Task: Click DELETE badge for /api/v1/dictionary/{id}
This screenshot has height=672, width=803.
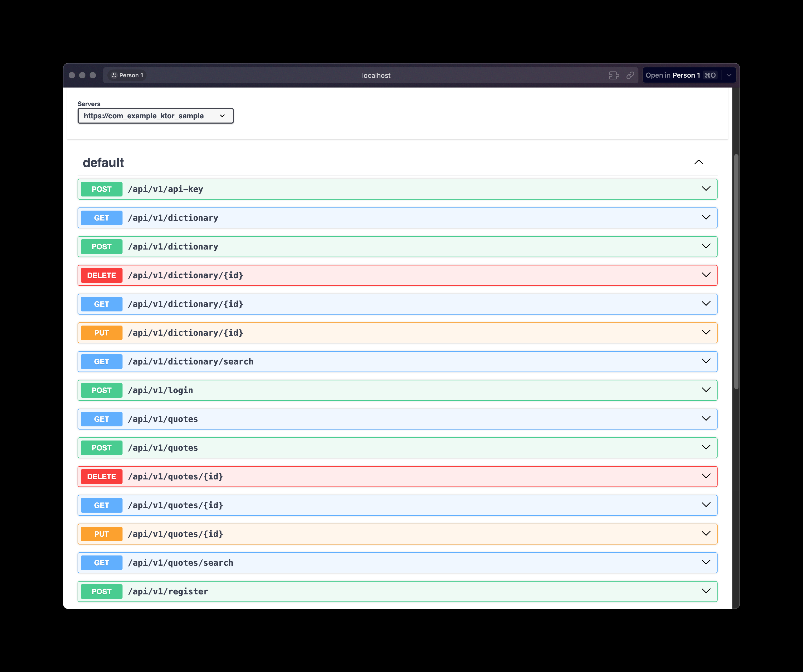Action: point(101,275)
